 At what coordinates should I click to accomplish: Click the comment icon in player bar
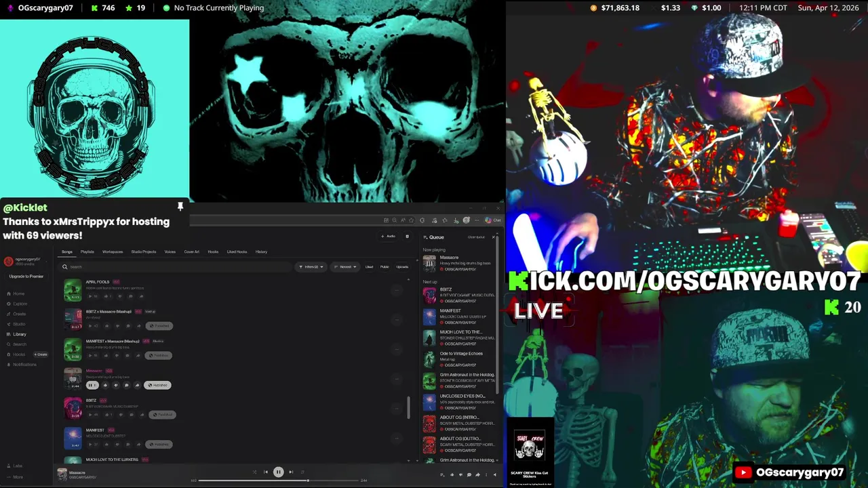coord(469,474)
